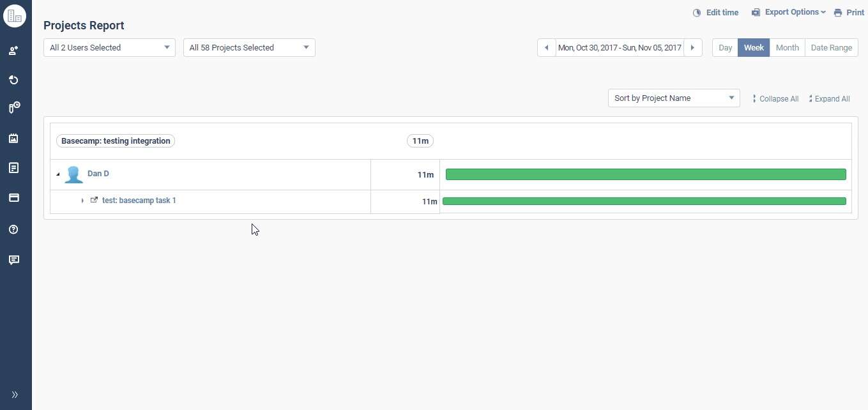Open the calendar timesheet icon
This screenshot has height=410, width=868.
[13, 139]
